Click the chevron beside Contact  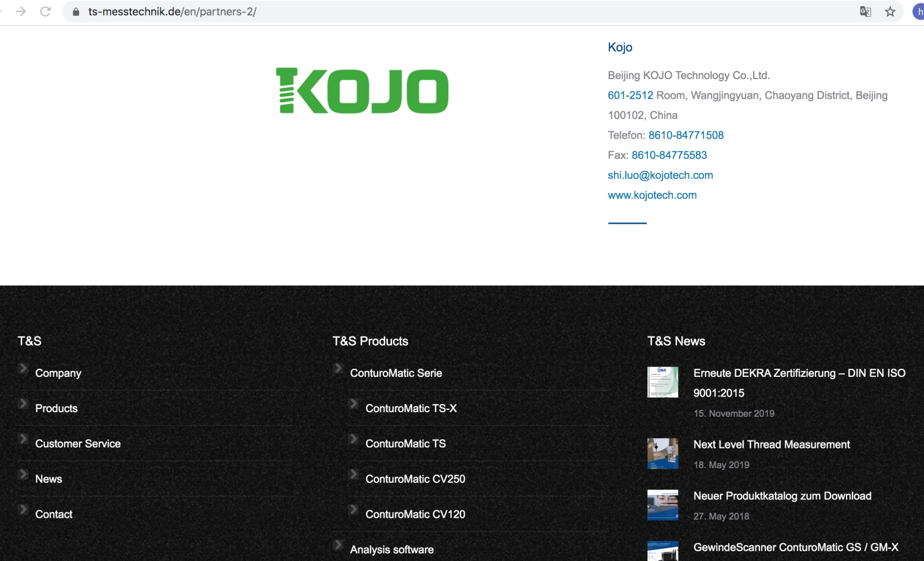click(23, 509)
